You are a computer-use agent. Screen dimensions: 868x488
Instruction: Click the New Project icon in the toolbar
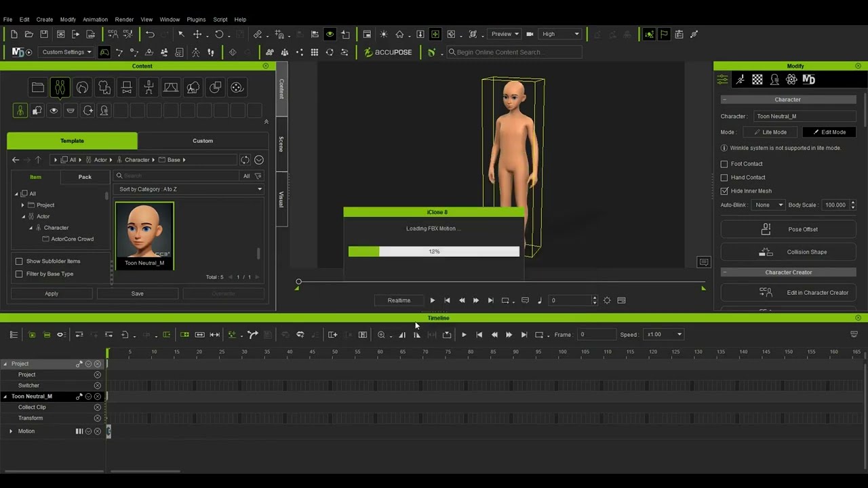[14, 34]
